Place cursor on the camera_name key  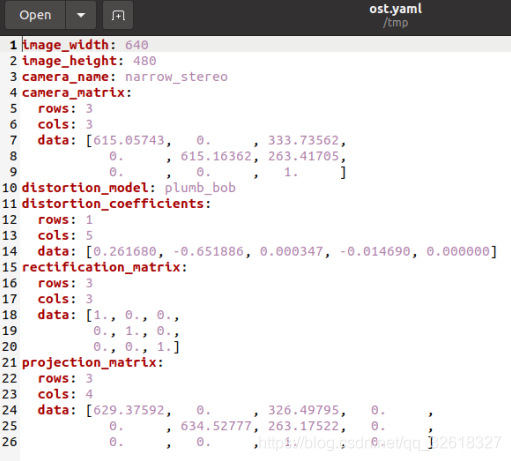(x=65, y=77)
